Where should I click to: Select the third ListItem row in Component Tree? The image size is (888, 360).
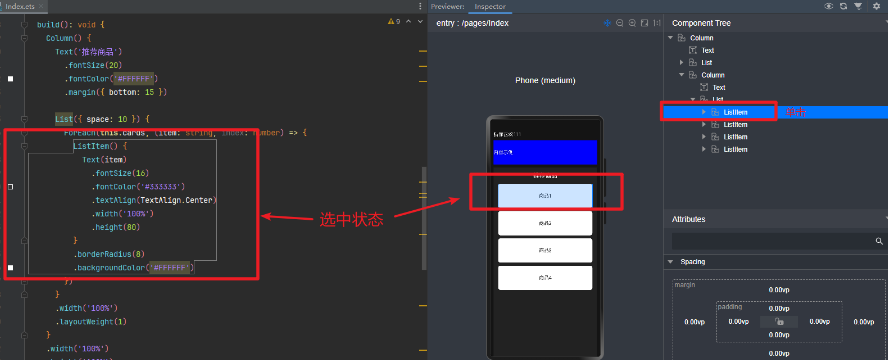coord(775,137)
